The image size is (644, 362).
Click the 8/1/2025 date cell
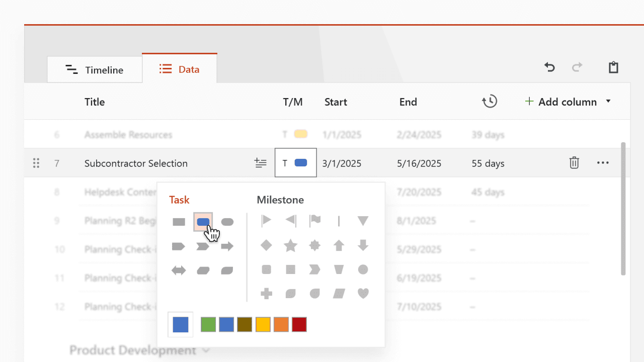click(x=416, y=220)
